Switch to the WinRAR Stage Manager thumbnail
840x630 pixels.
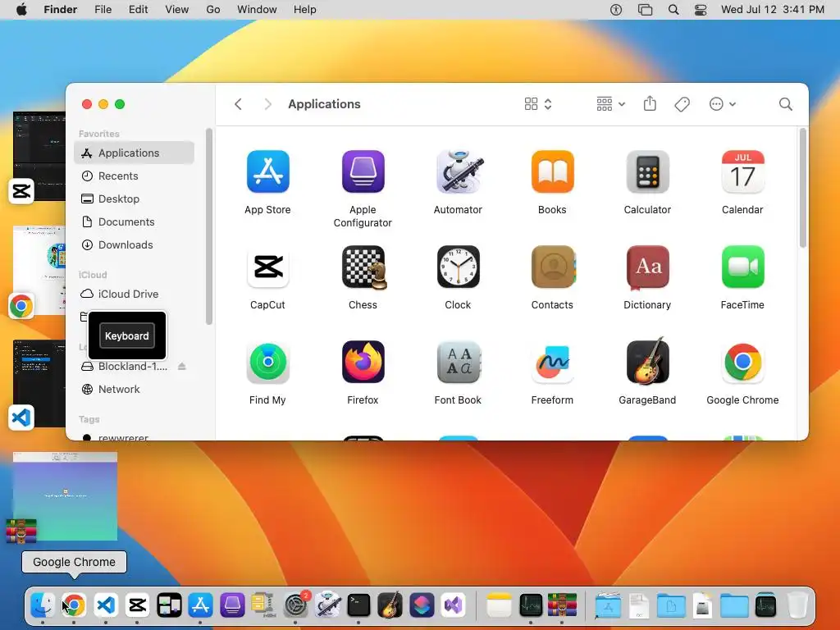(x=65, y=496)
